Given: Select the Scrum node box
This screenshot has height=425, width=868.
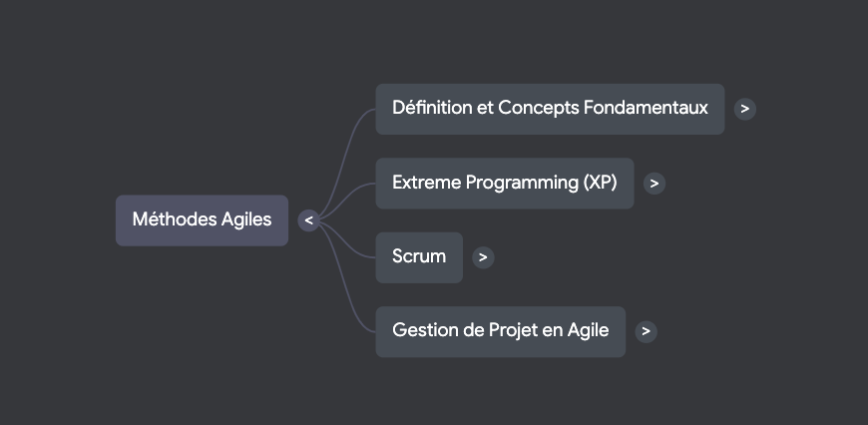Looking at the screenshot, I should click(x=419, y=257).
